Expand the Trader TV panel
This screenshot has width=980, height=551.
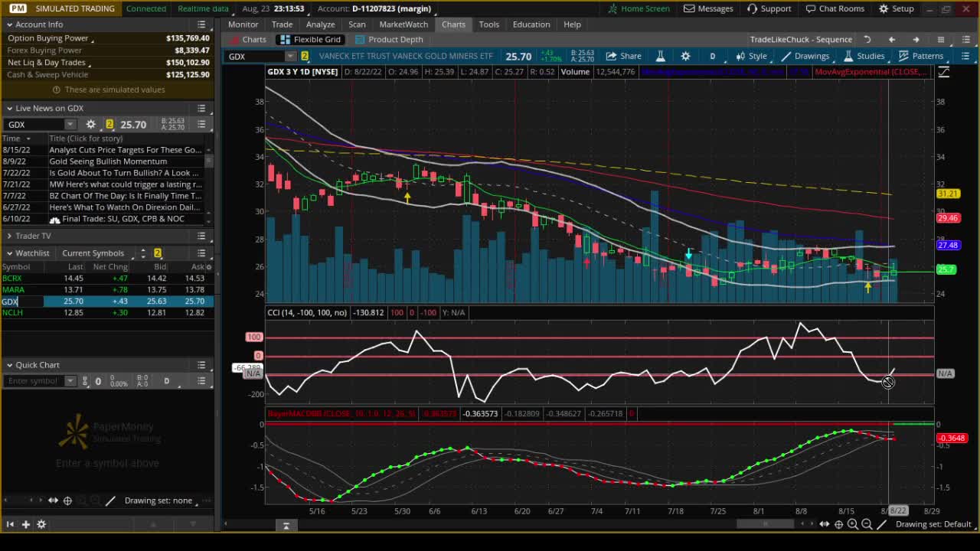click(x=9, y=236)
